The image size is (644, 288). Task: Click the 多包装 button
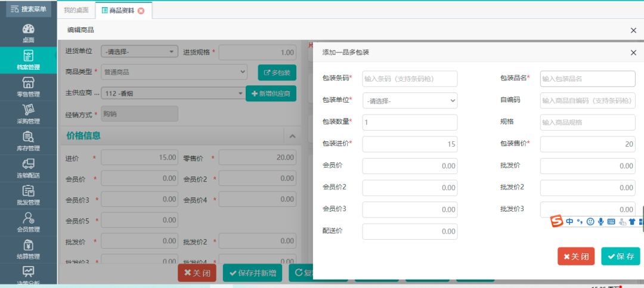pos(277,73)
